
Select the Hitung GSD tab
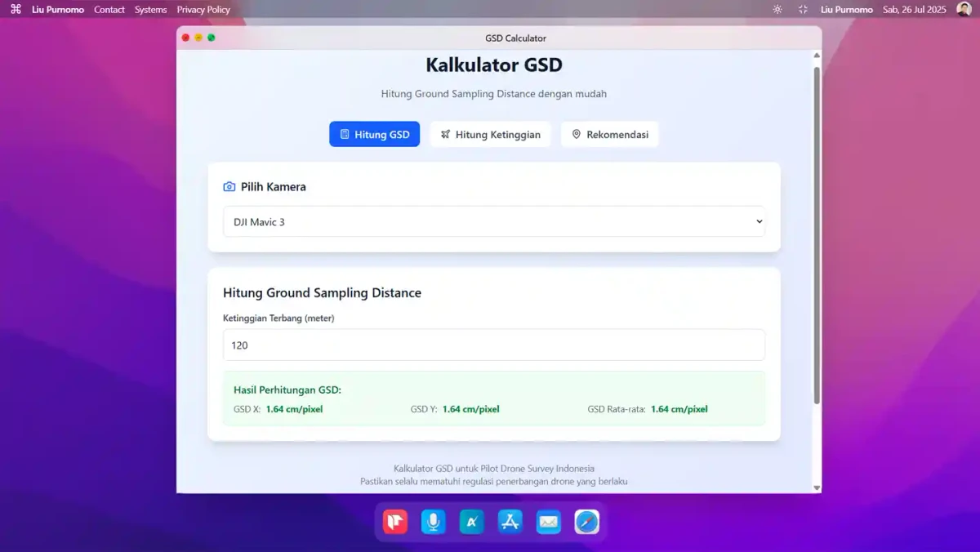(374, 135)
